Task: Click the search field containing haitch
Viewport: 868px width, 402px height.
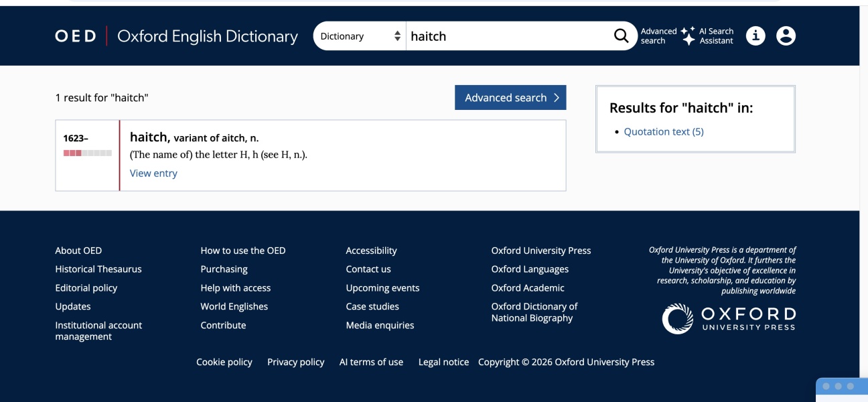Action: 509,36
